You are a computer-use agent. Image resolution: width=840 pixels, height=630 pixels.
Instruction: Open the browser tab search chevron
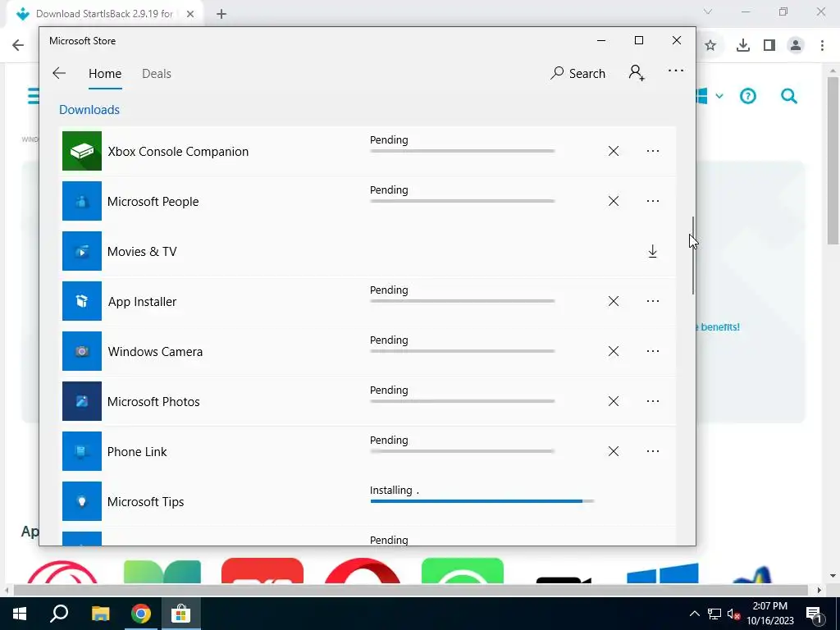[708, 11]
